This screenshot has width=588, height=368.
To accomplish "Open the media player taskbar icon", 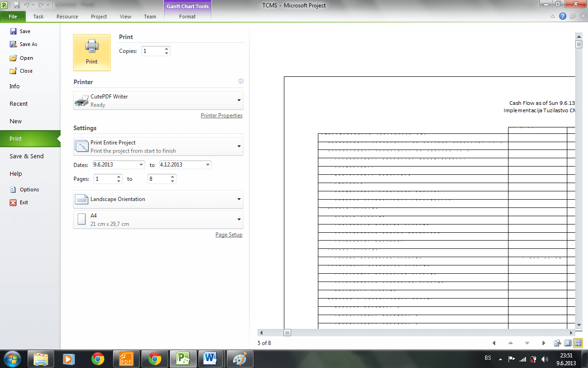I will point(69,359).
